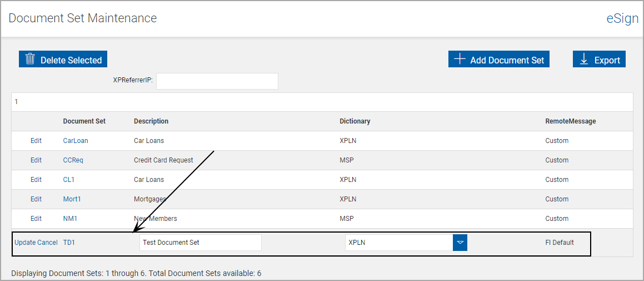The height and width of the screenshot is (281, 644).
Task: Click the trash icon on Delete Selected
Action: click(x=30, y=60)
